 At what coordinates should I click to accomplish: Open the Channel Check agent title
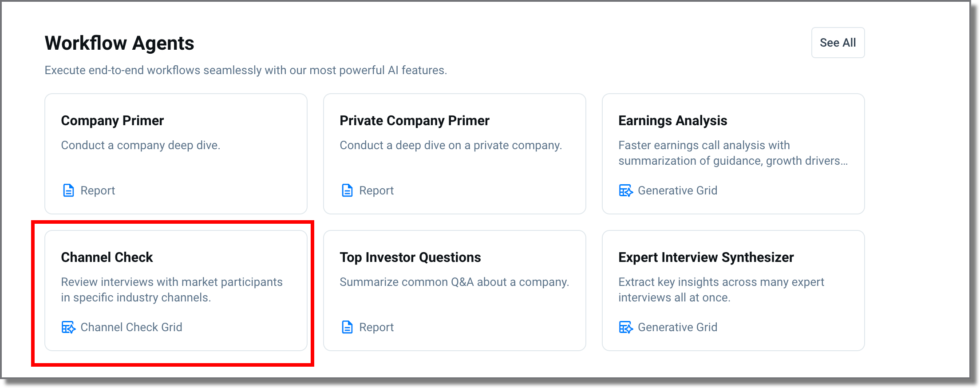tap(107, 257)
